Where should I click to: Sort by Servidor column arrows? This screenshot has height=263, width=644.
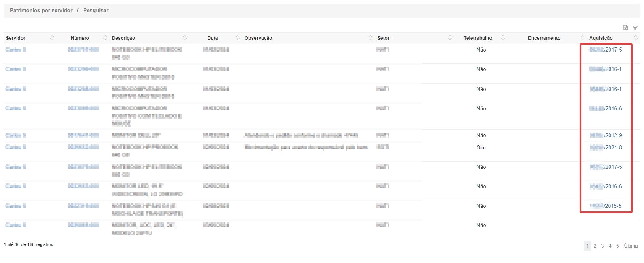click(x=52, y=38)
